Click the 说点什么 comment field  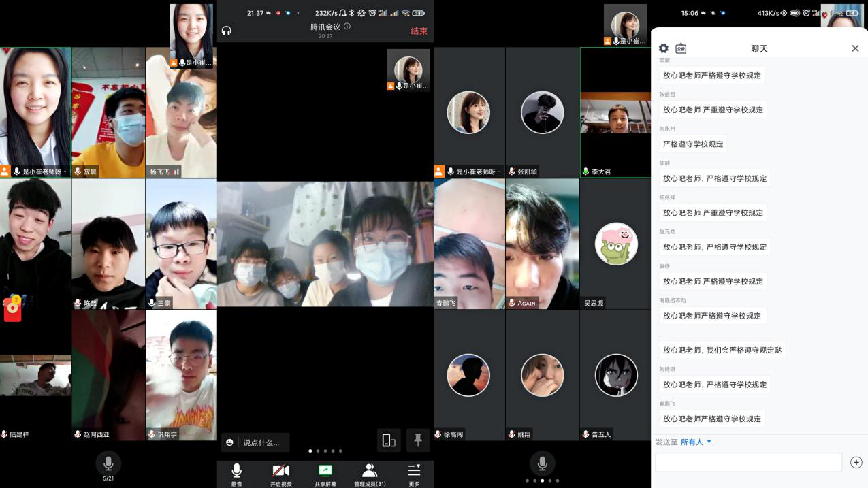(x=261, y=442)
